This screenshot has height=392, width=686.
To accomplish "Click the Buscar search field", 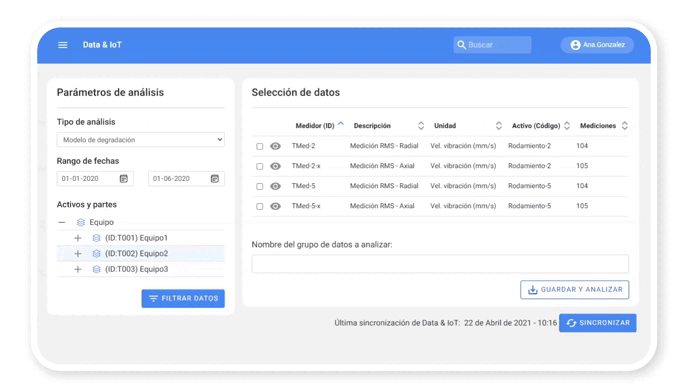I will 492,45.
